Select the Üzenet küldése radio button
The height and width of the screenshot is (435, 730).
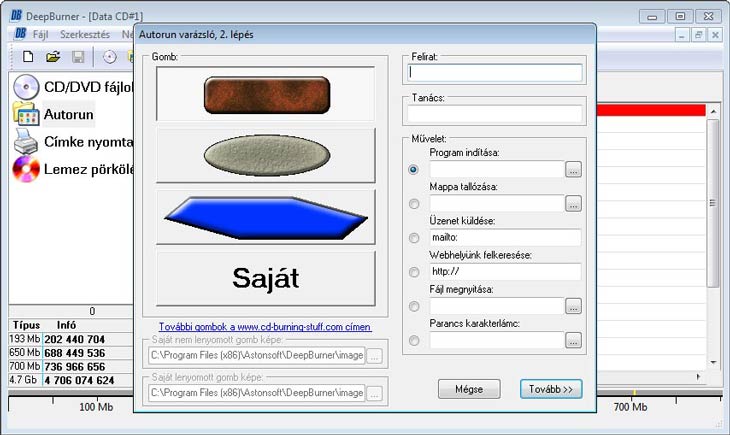click(413, 238)
